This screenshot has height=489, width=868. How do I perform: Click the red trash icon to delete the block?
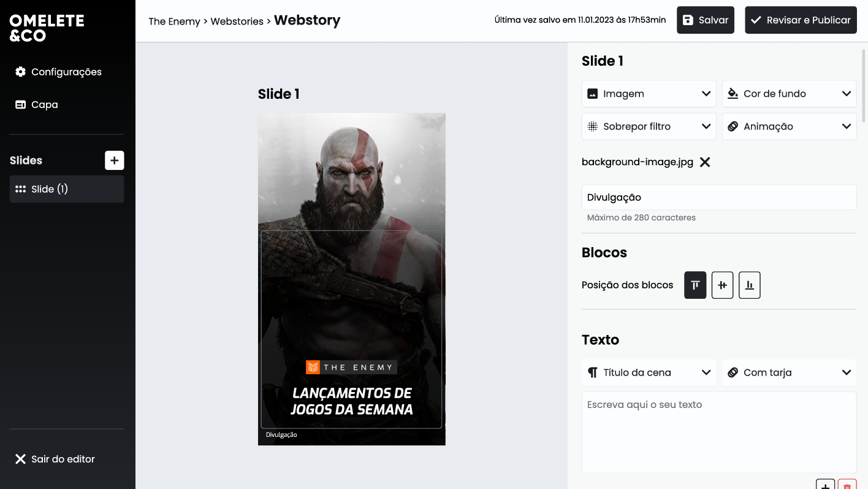coord(847,484)
